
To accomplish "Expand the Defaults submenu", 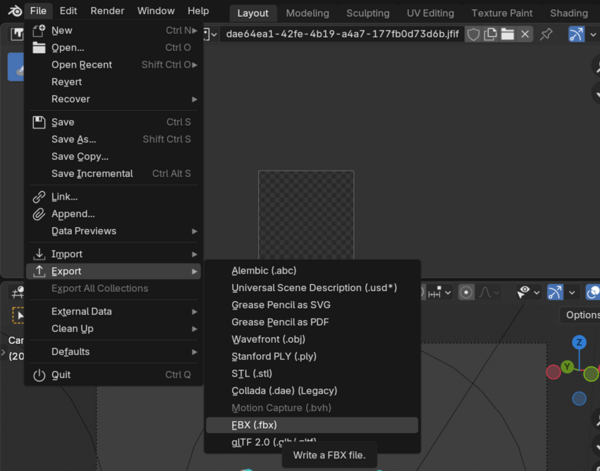I will pos(114,352).
